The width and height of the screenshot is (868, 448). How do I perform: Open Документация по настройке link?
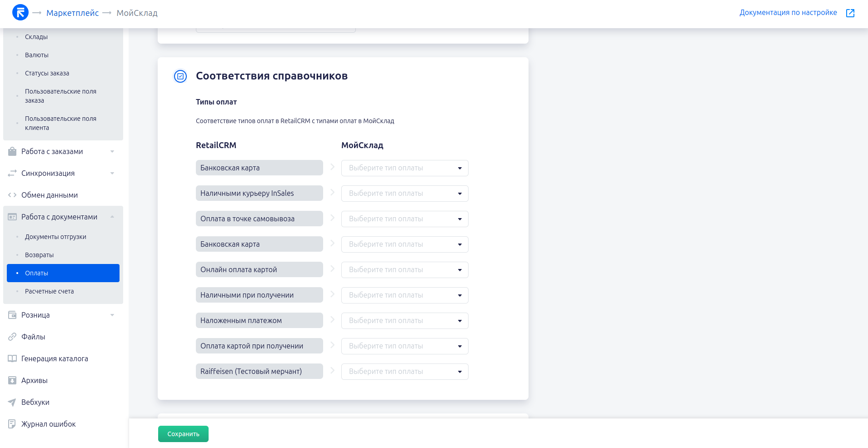click(788, 13)
